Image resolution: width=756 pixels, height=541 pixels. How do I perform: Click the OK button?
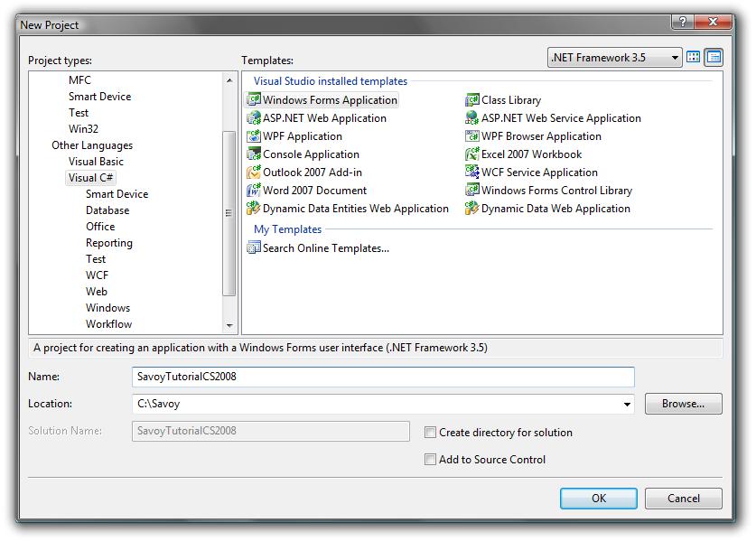tap(598, 498)
